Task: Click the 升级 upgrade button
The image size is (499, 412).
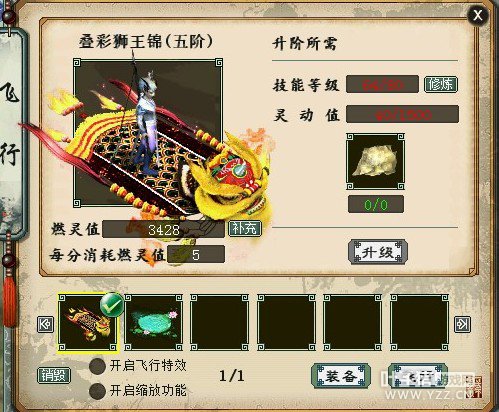Action: tap(378, 252)
